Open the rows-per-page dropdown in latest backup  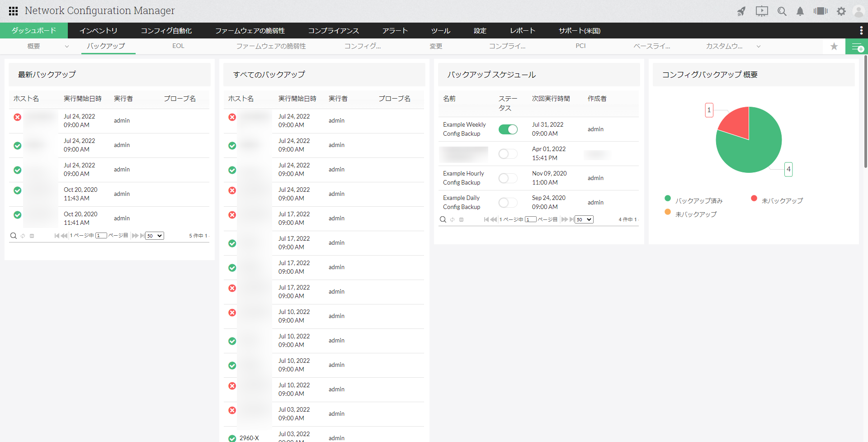pyautogui.click(x=155, y=236)
